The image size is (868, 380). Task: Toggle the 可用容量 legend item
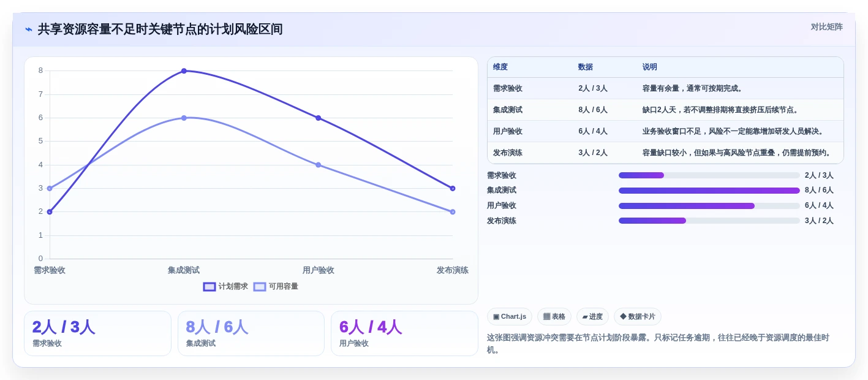(x=276, y=287)
